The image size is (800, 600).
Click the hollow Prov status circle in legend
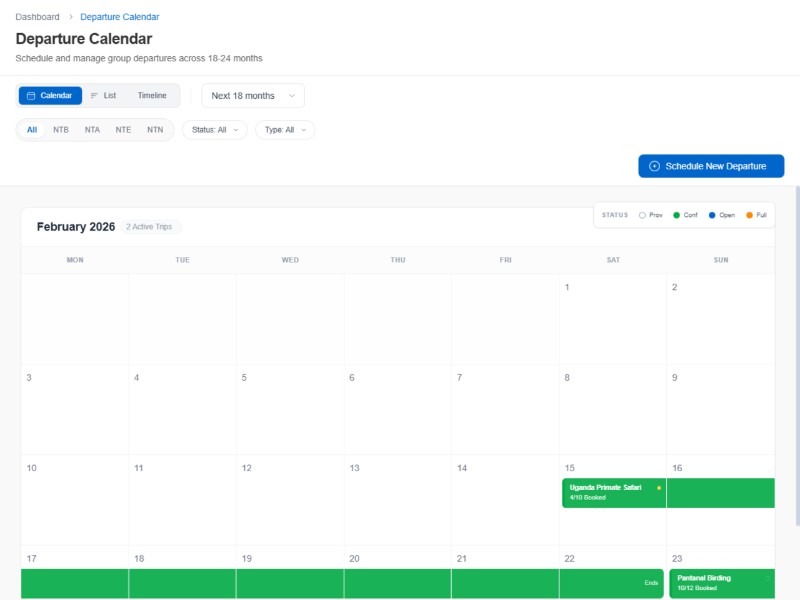point(642,215)
